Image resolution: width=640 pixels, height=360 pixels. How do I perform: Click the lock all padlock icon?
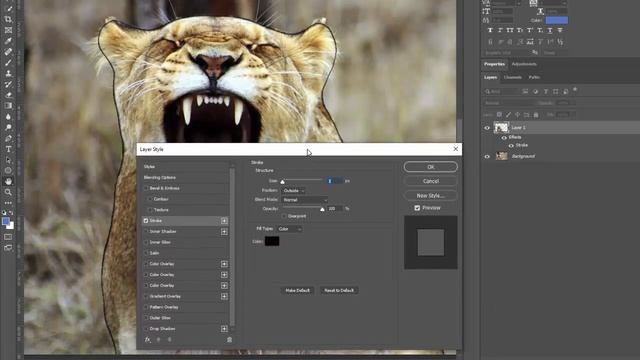536,115
